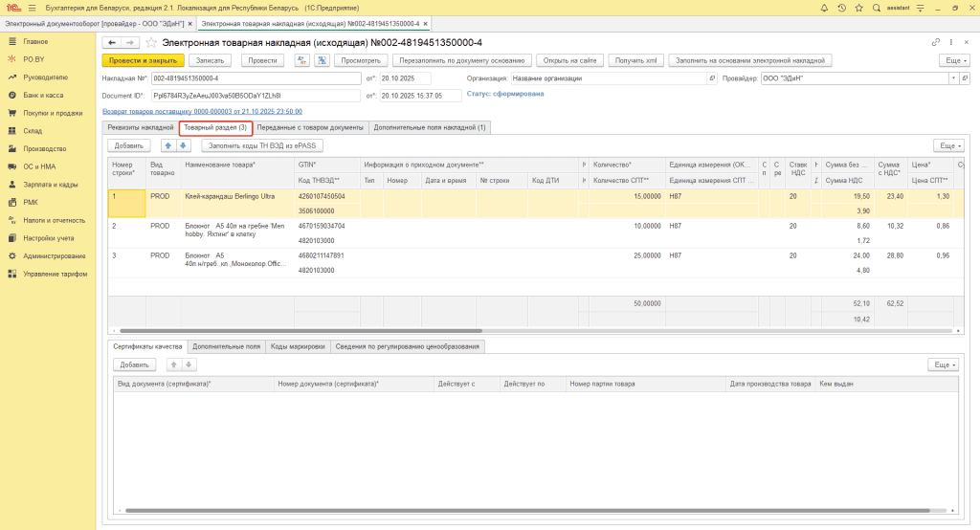Click the back navigation arrow
This screenshot has height=530, width=980.
(112, 43)
